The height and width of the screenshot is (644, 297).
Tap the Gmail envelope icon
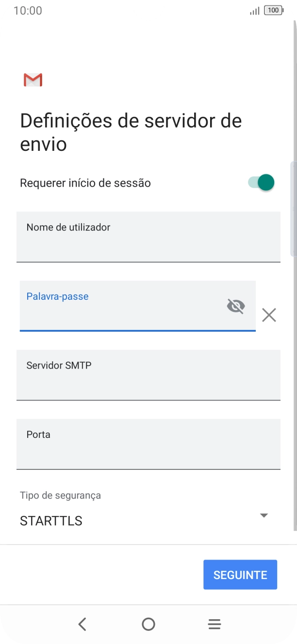point(33,80)
